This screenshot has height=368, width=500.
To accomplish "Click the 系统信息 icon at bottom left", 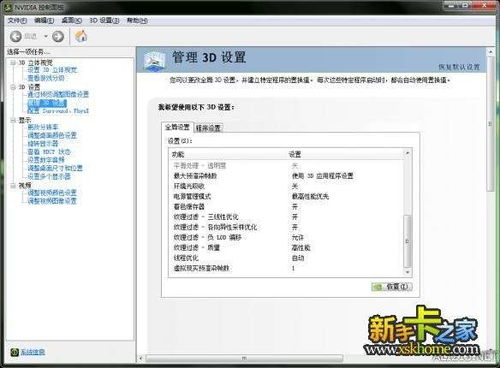I will (x=14, y=352).
